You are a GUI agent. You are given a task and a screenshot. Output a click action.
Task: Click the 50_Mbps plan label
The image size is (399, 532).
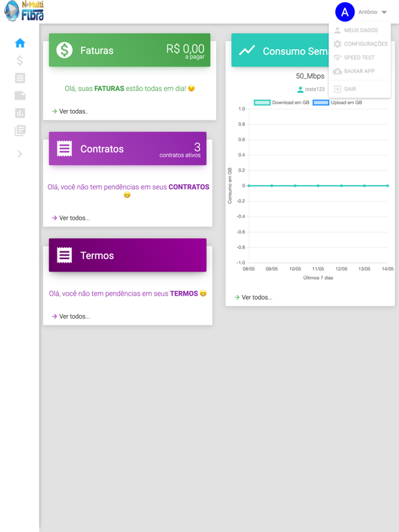pyautogui.click(x=310, y=76)
